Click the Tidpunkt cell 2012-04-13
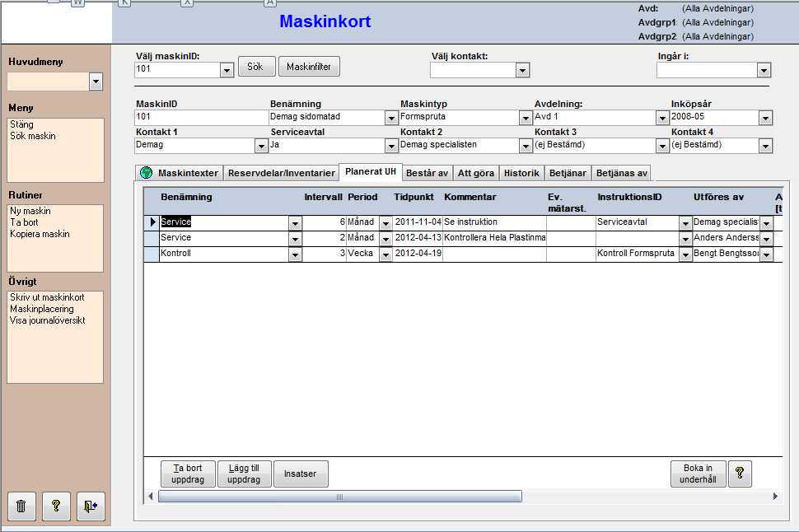Image resolution: width=799 pixels, height=532 pixels. click(x=418, y=237)
